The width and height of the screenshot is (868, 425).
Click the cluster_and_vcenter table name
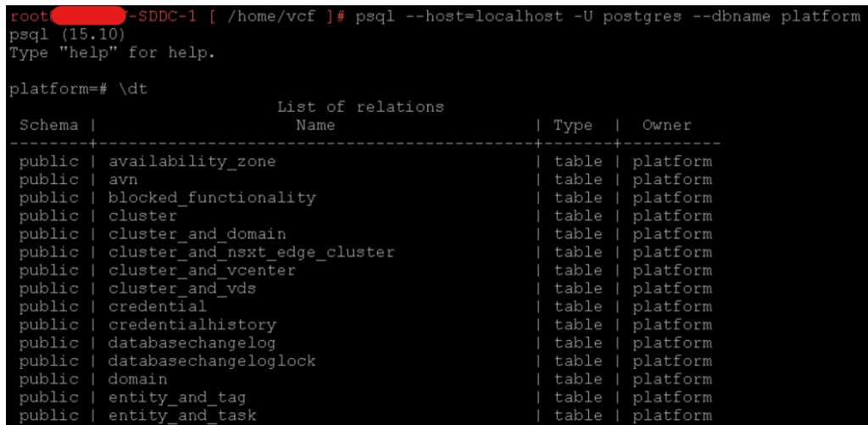pyautogui.click(x=202, y=271)
